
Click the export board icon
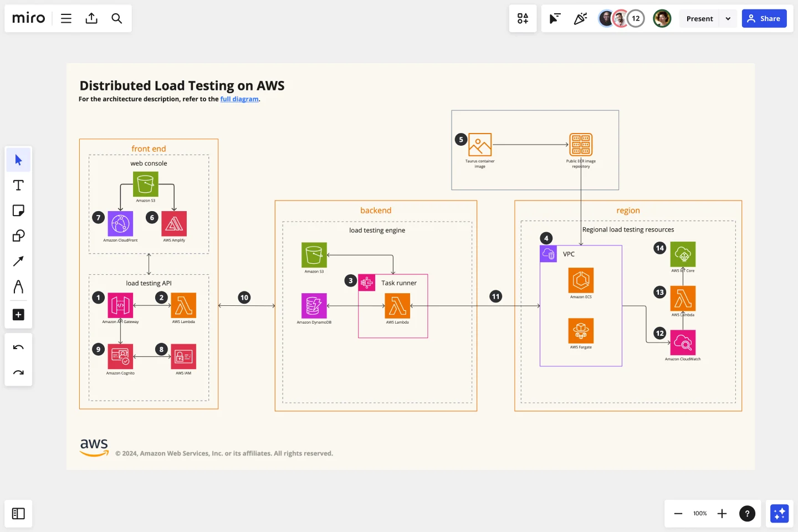click(x=91, y=18)
